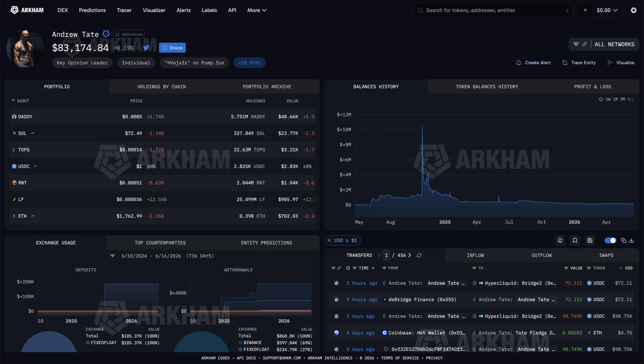Click the Visualize button
The width and height of the screenshot is (644, 364).
click(621, 63)
